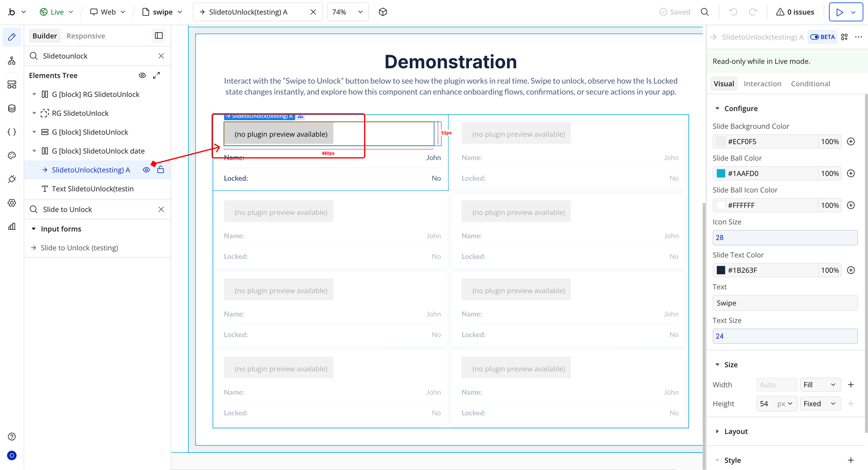
Task: Open the Logs chart icon
Action: (x=12, y=226)
